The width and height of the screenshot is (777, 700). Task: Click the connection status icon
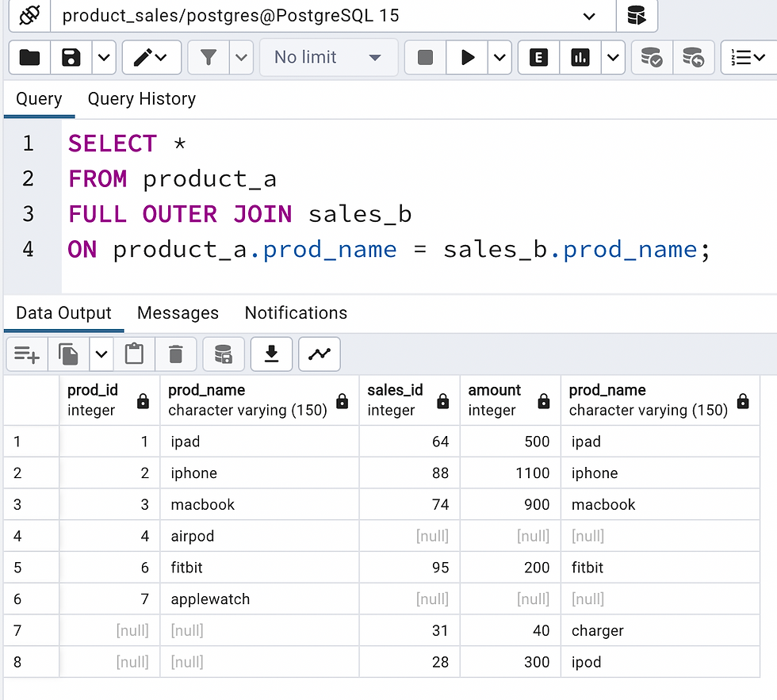tap(30, 16)
